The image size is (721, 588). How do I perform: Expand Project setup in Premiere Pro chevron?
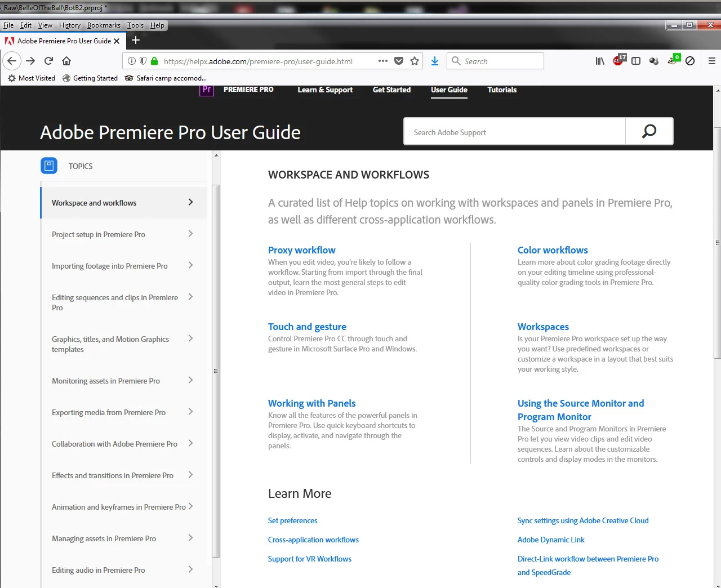coord(190,234)
